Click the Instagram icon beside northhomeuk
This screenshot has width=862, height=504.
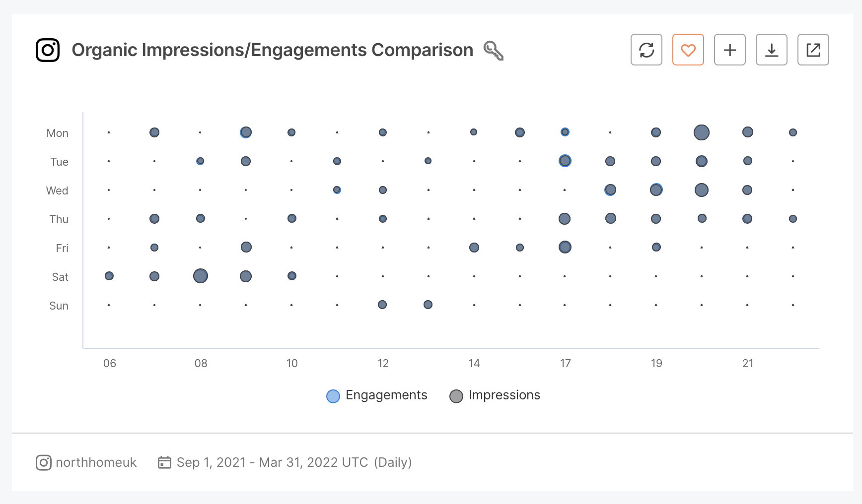click(x=43, y=462)
